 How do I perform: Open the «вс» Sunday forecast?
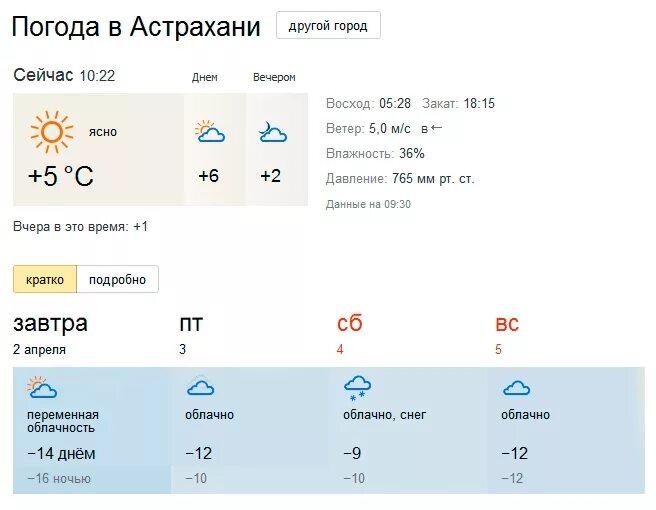point(507,324)
